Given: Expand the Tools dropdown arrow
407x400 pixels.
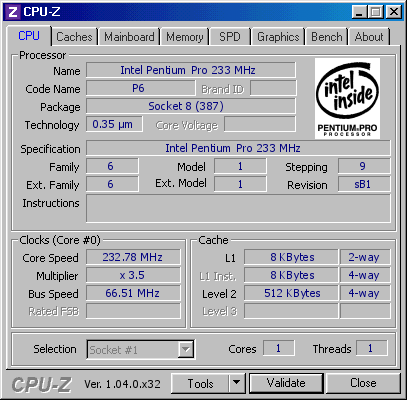Looking at the screenshot, I should pyautogui.click(x=237, y=383).
